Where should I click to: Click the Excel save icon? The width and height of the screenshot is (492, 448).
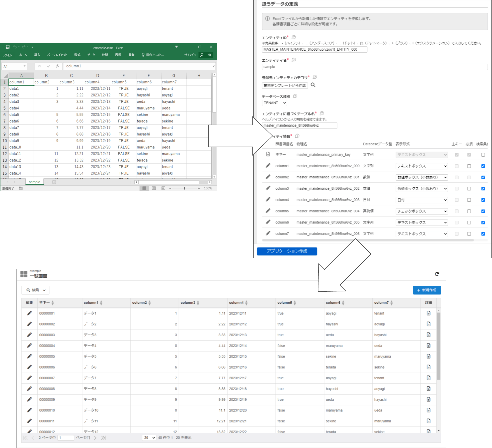click(8, 47)
